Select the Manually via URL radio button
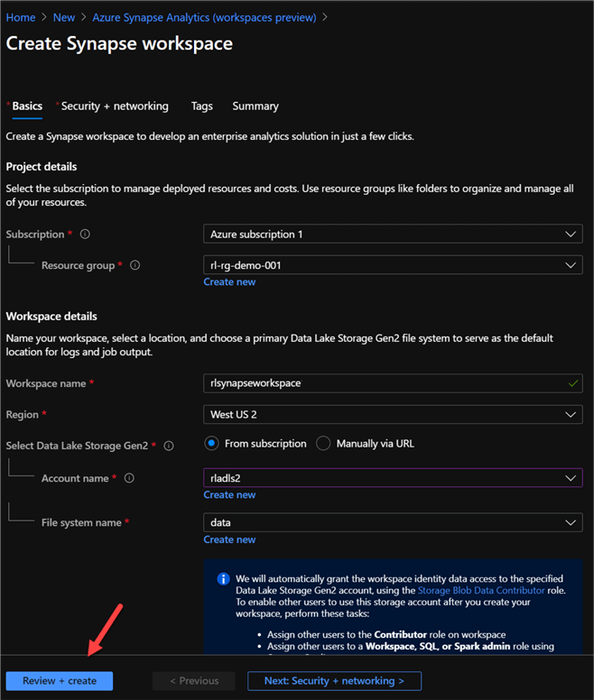The image size is (594, 700). click(x=323, y=443)
